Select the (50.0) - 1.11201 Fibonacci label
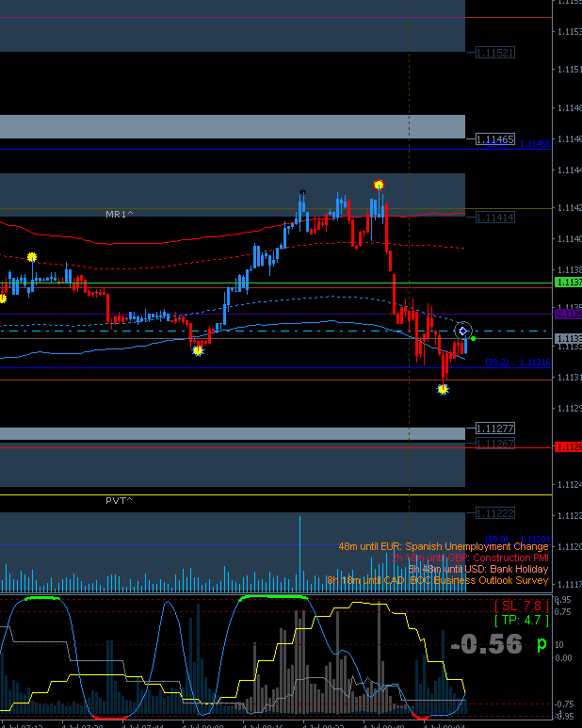This screenshot has width=582, height=728. [x=517, y=539]
